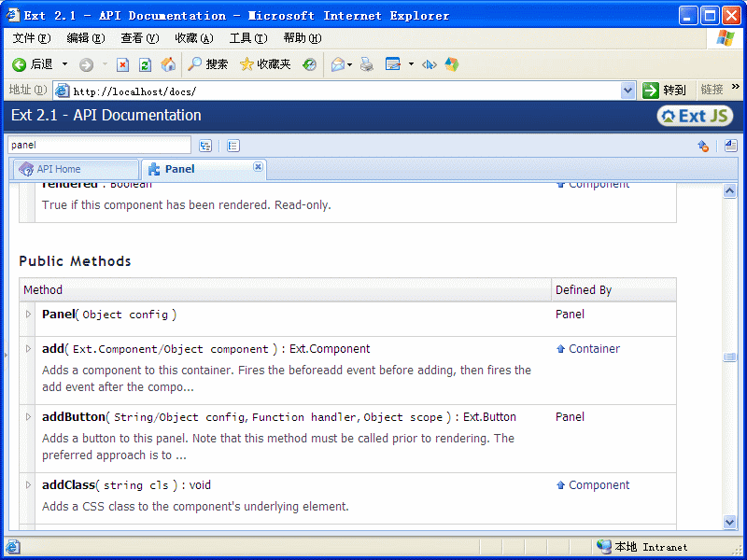Open the 收藏(A) menu
Image resolution: width=747 pixels, height=560 pixels.
coord(194,38)
